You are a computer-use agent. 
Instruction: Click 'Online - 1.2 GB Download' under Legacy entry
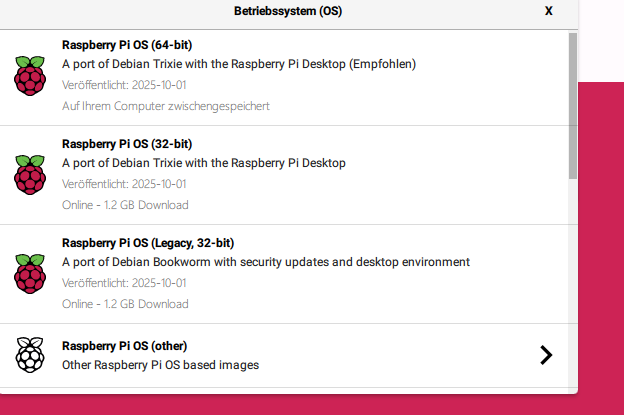(x=125, y=304)
